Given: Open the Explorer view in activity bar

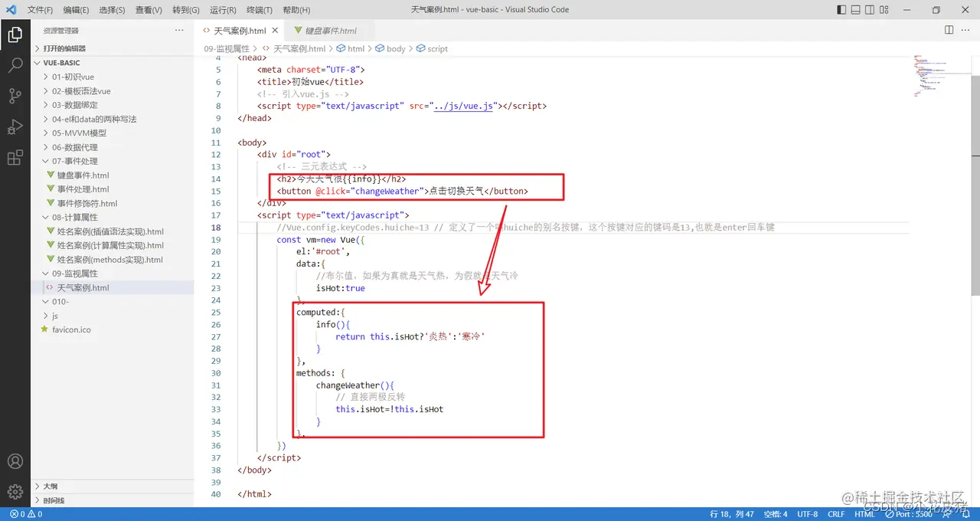Looking at the screenshot, I should tap(15, 34).
